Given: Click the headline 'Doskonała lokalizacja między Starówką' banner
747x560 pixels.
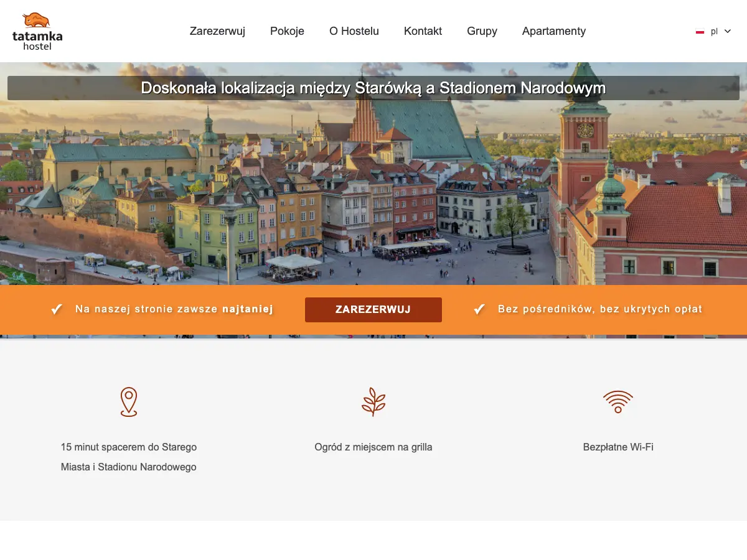Looking at the screenshot, I should point(374,88).
